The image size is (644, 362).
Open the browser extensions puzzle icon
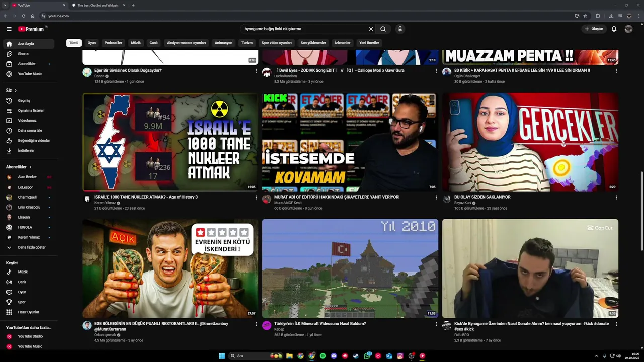pyautogui.click(x=598, y=16)
